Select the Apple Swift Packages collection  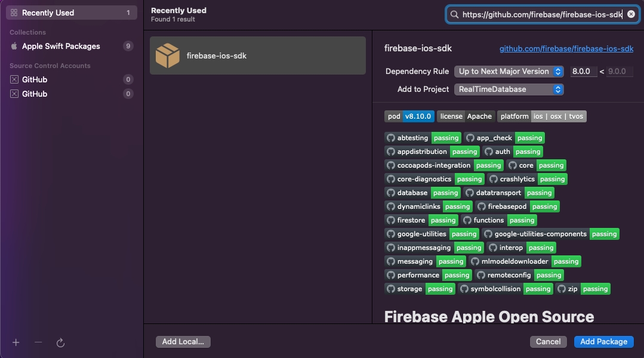click(x=61, y=47)
